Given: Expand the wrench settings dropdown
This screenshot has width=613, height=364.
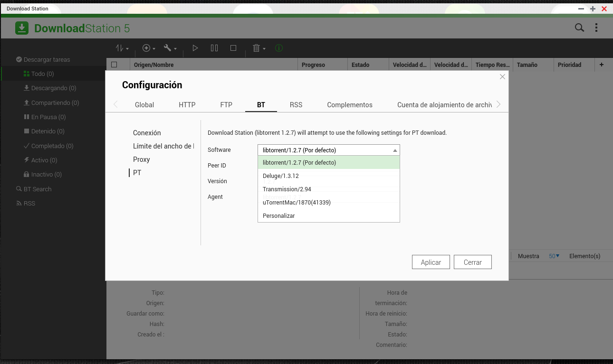Looking at the screenshot, I should click(x=170, y=48).
